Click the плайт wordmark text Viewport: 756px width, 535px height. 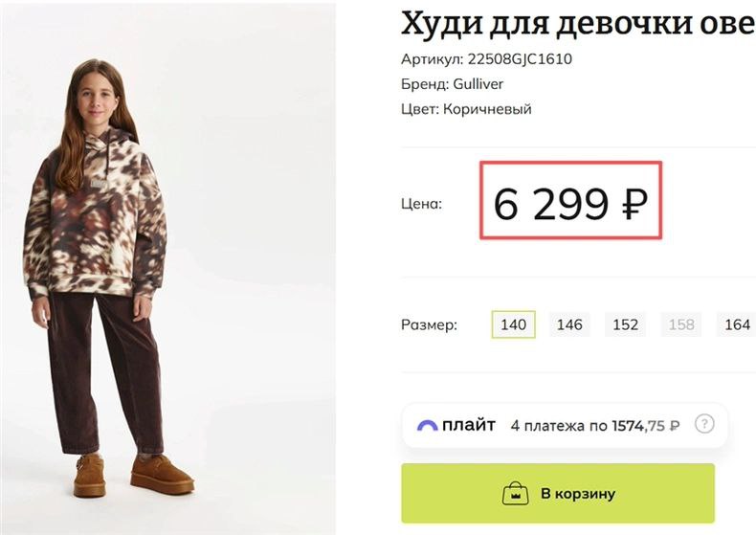point(469,425)
